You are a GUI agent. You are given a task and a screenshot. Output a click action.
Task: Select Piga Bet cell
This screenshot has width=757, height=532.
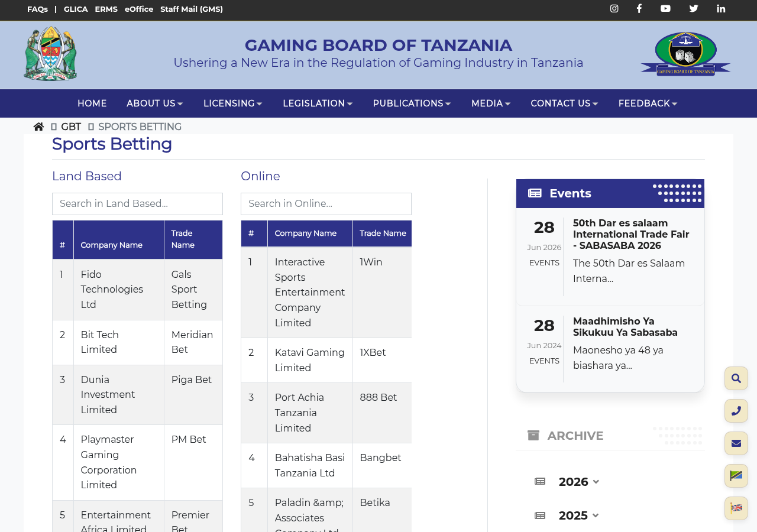[x=193, y=395]
